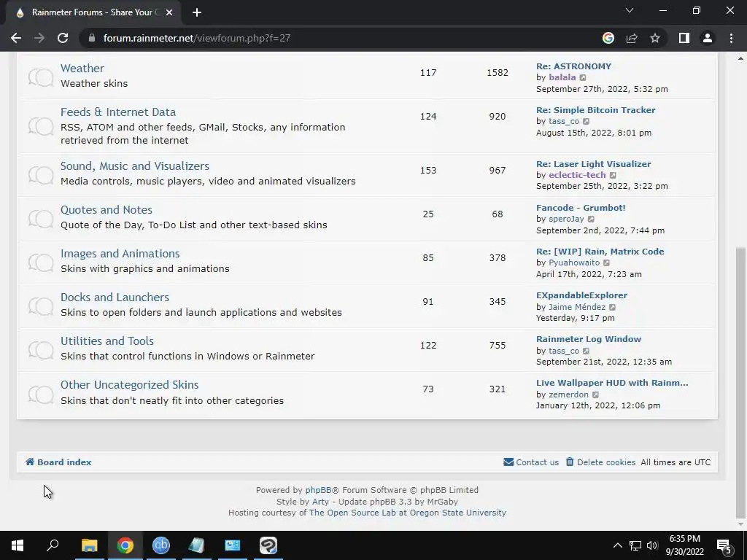This screenshot has height=560, width=747.
Task: Open Sound, Music and Visualizers forum
Action: [135, 166]
